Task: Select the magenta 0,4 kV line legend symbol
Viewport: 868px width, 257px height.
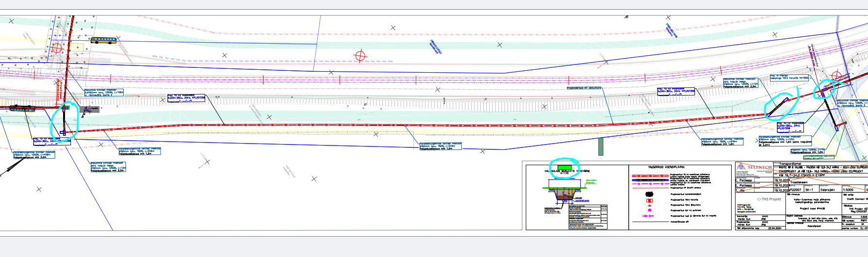Action: point(650,216)
